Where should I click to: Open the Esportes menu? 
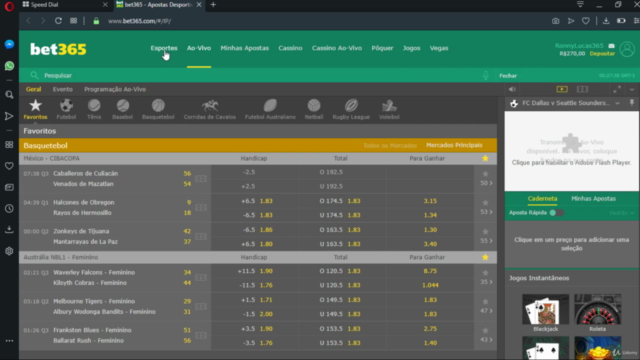(x=164, y=48)
